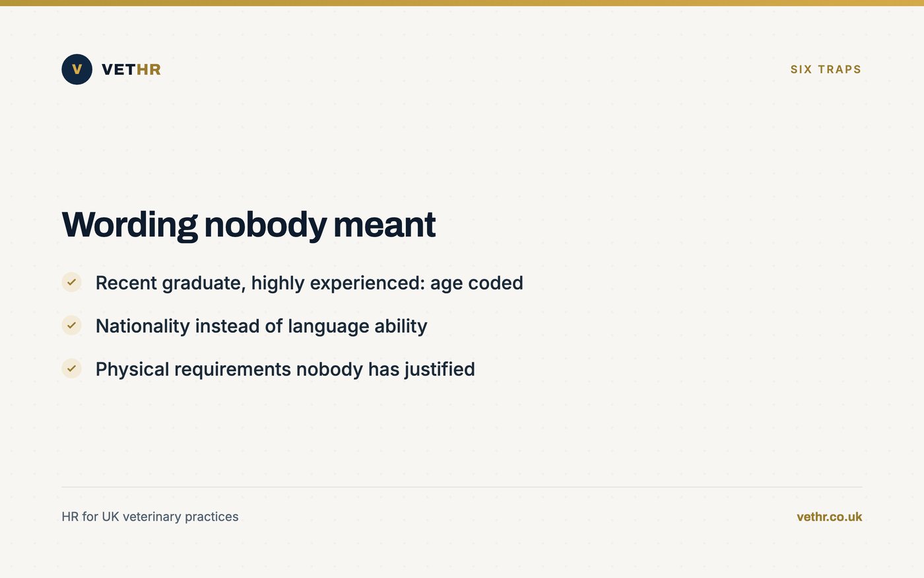Click the check icon beside Physical requirements
This screenshot has width=924, height=578.
click(71, 369)
